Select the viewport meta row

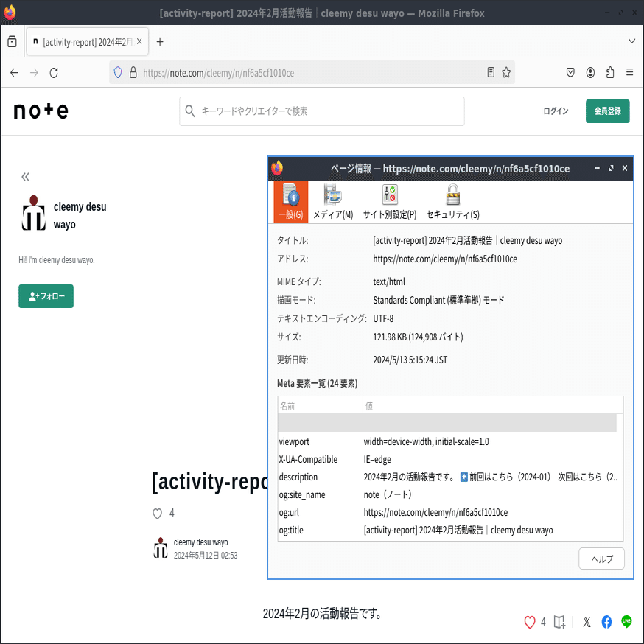click(x=447, y=441)
